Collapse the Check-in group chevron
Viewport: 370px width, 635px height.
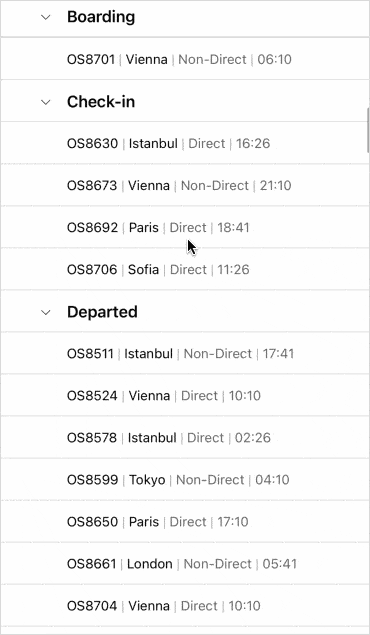coord(46,102)
